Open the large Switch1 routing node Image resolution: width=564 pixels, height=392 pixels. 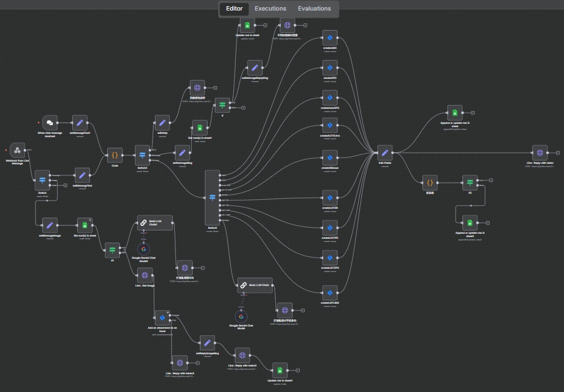[x=212, y=198]
